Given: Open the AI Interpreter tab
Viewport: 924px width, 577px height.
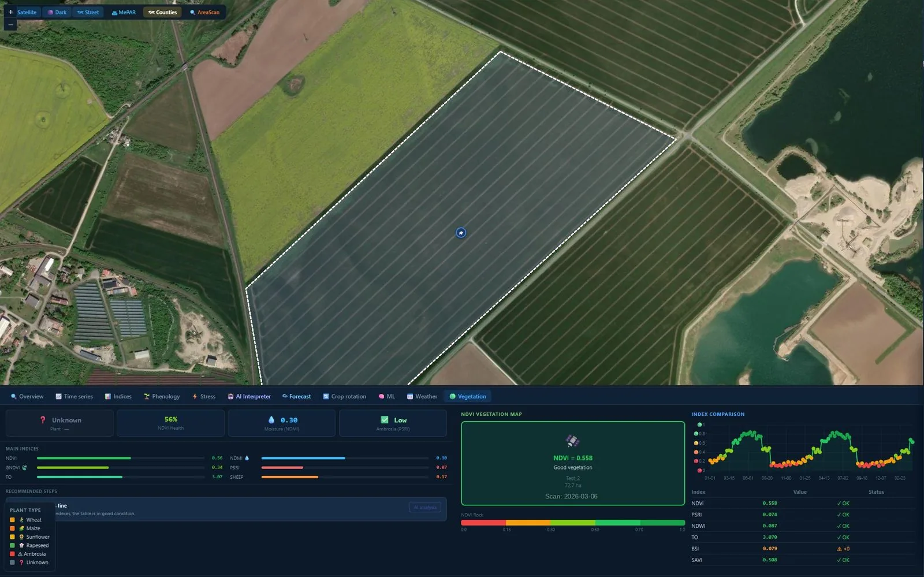Looking at the screenshot, I should (249, 396).
